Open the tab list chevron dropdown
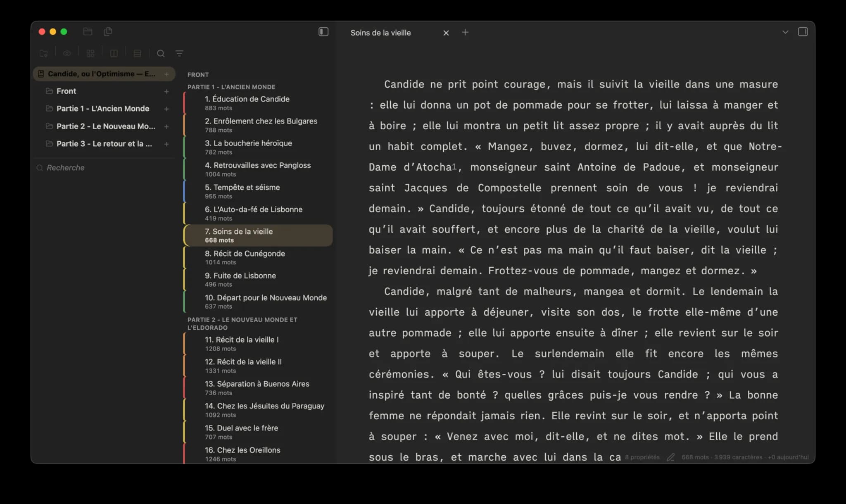 point(785,32)
